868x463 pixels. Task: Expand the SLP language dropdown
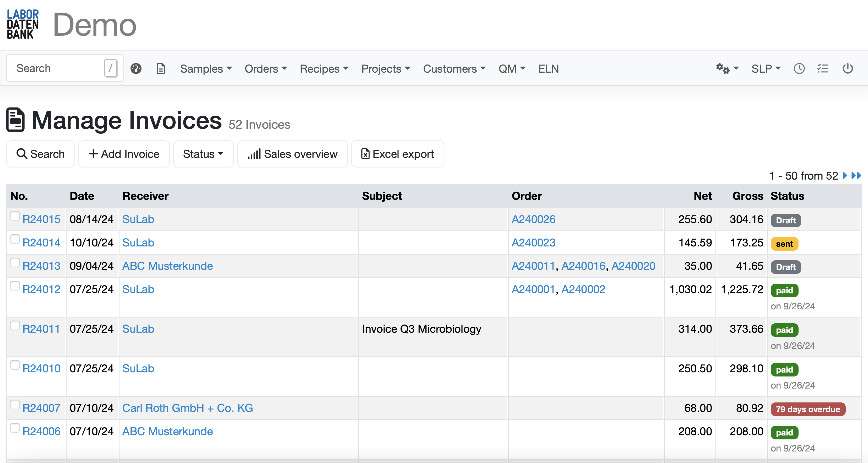tap(766, 68)
